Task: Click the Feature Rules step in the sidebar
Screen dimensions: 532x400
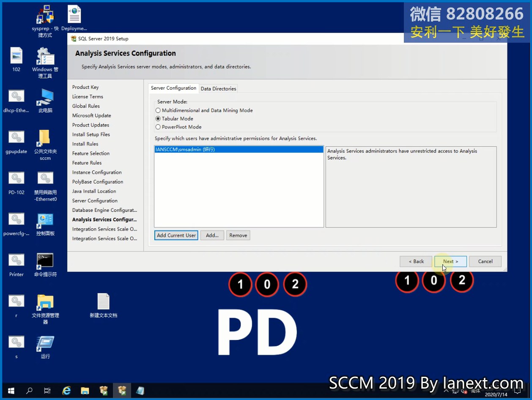Action: click(x=87, y=163)
